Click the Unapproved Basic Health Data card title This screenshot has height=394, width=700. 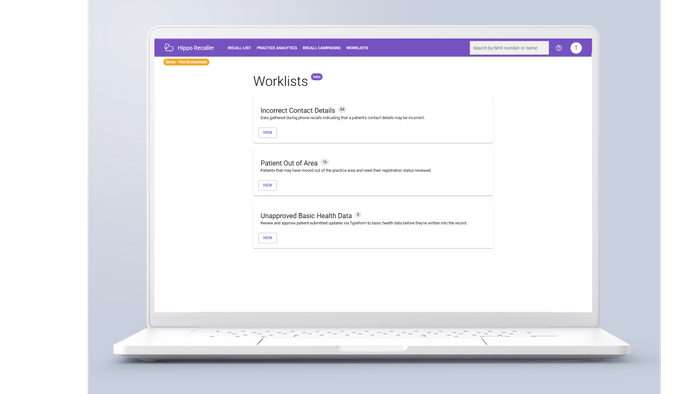coord(306,216)
